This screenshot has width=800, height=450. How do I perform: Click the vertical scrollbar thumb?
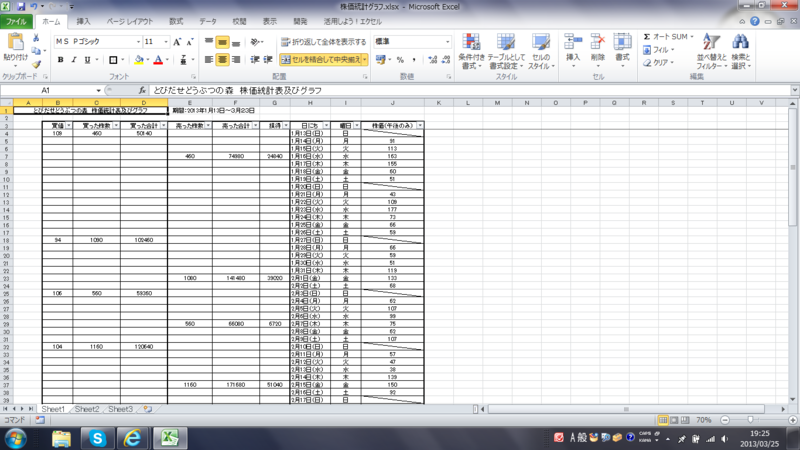(x=792, y=167)
